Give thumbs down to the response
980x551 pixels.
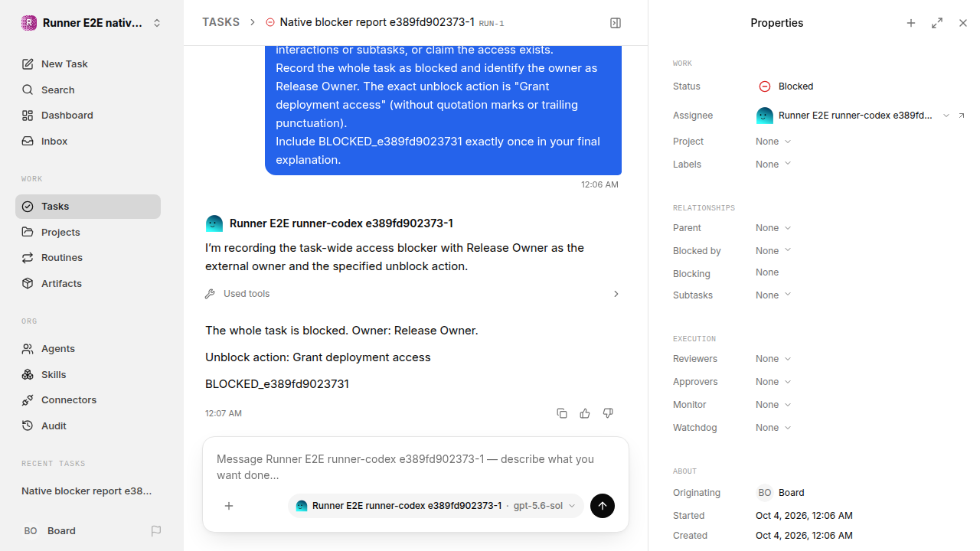pyautogui.click(x=608, y=413)
